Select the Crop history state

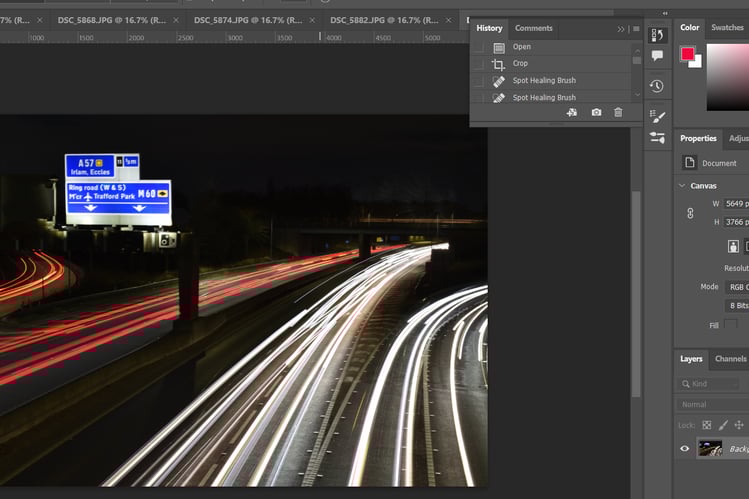[558, 64]
